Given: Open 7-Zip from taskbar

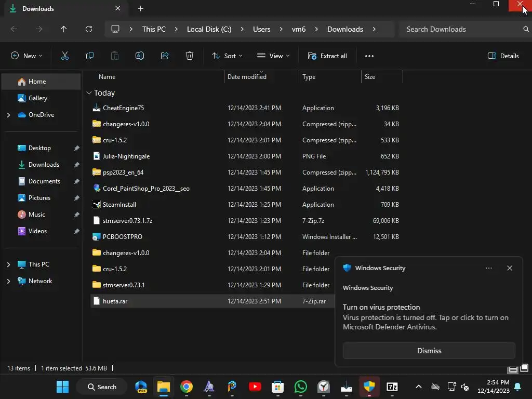Looking at the screenshot, I should coord(392,387).
